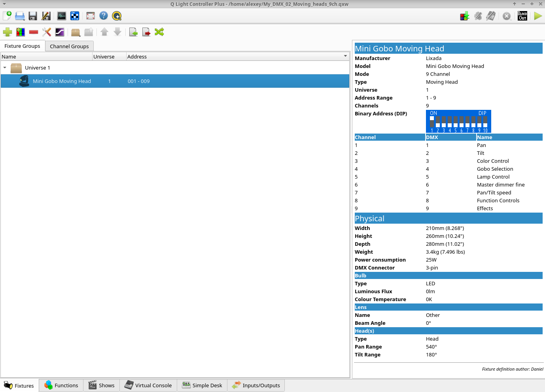Image resolution: width=545 pixels, height=392 pixels.
Task: Click the Lixada manufacturer value
Action: coord(433,58)
